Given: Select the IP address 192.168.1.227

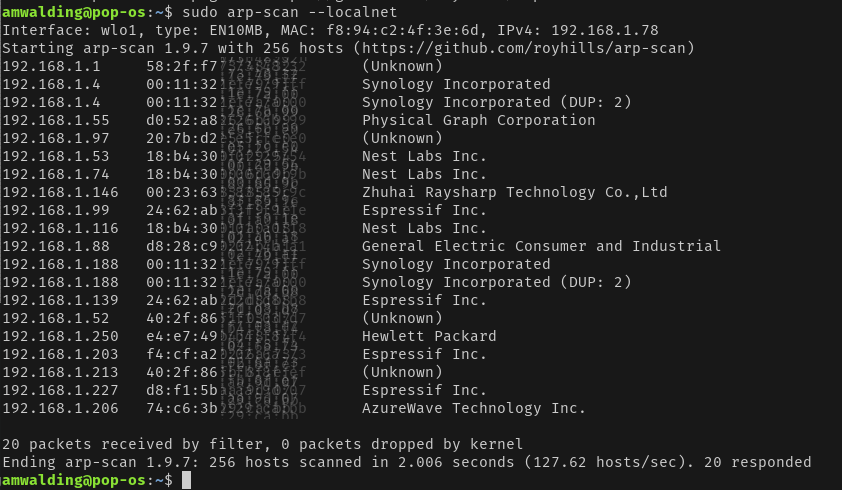Looking at the screenshot, I should pyautogui.click(x=59, y=390).
